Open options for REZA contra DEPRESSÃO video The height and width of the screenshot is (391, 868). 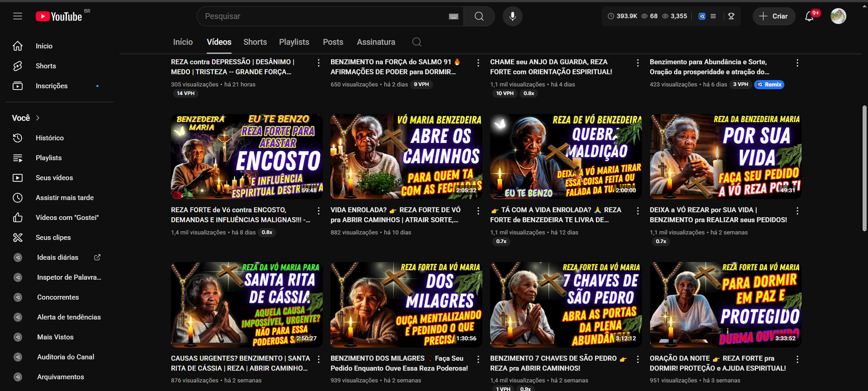[x=318, y=63]
